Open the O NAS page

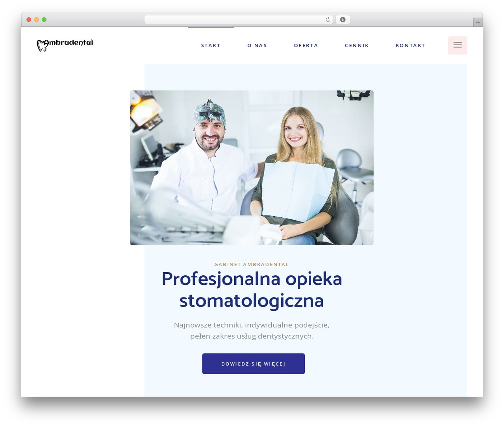click(x=257, y=45)
